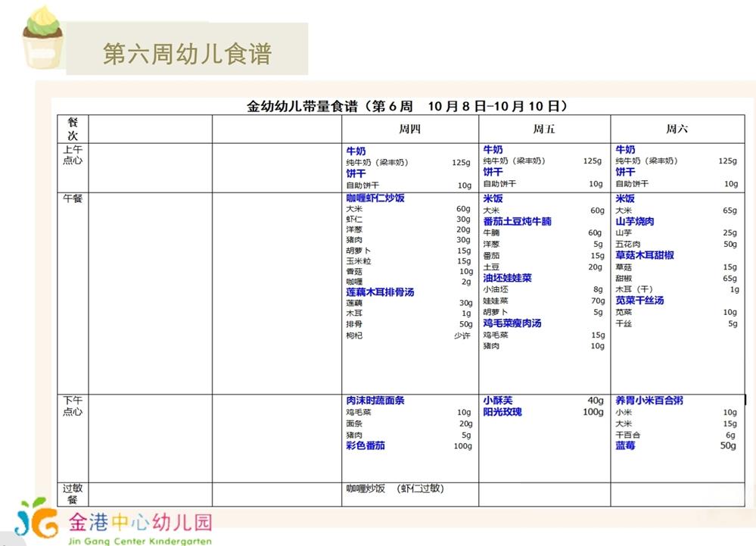The width and height of the screenshot is (756, 546).
Task: Click the 咖喱虾仁炒饭 dish heading
Action: coord(375,198)
